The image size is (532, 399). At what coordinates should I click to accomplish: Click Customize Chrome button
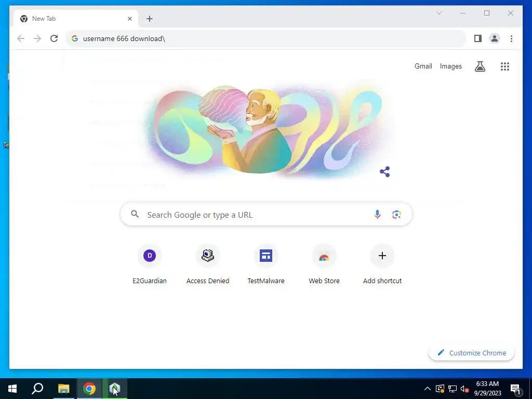point(471,353)
